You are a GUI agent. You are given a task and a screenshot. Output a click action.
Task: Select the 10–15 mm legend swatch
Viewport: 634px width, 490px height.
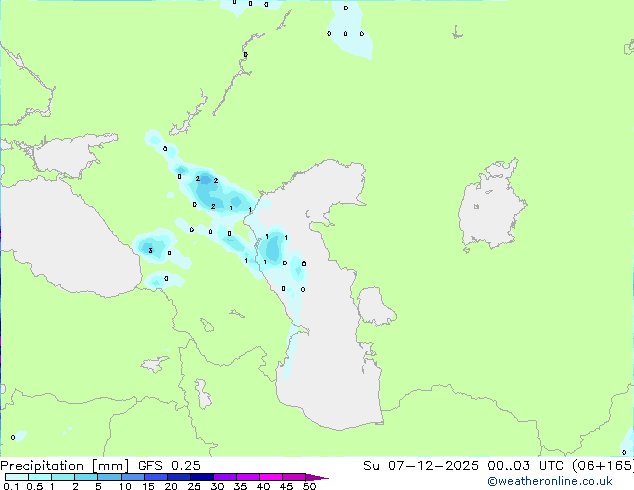pyautogui.click(x=133, y=477)
